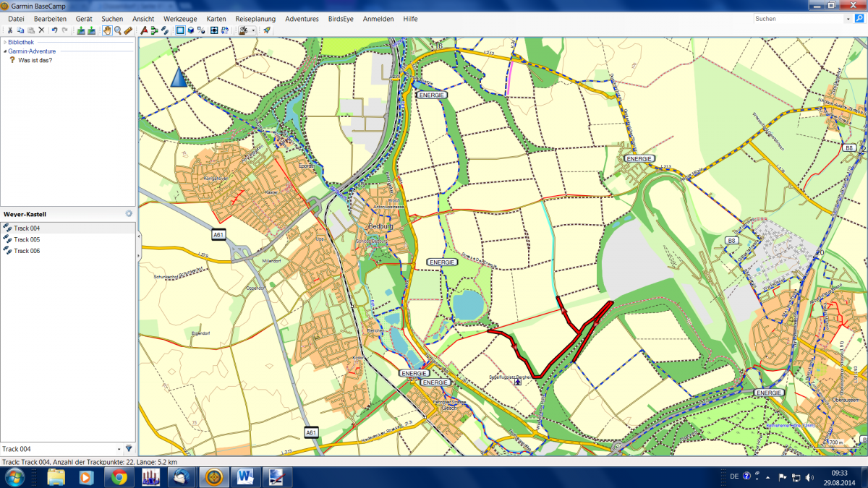Click the Suchen search field
868x488 pixels.
click(x=797, y=19)
